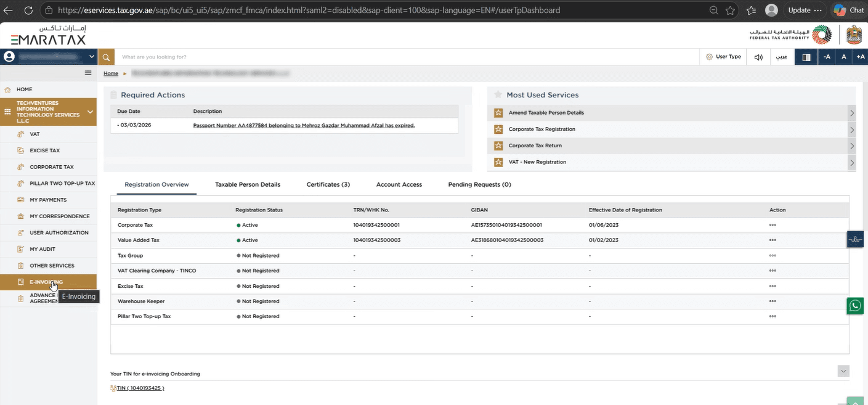The image size is (868, 405).
Task: Open Corporate Tax Return service
Action: [535, 145]
